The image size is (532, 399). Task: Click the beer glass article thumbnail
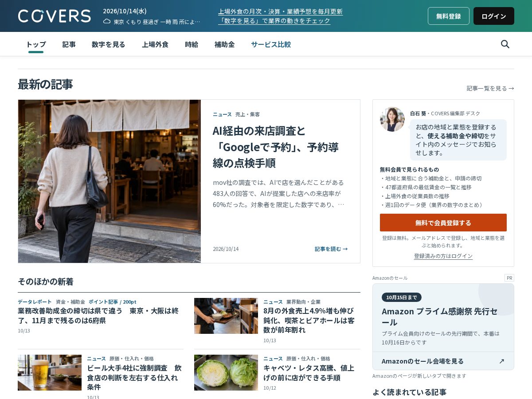[x=50, y=372]
